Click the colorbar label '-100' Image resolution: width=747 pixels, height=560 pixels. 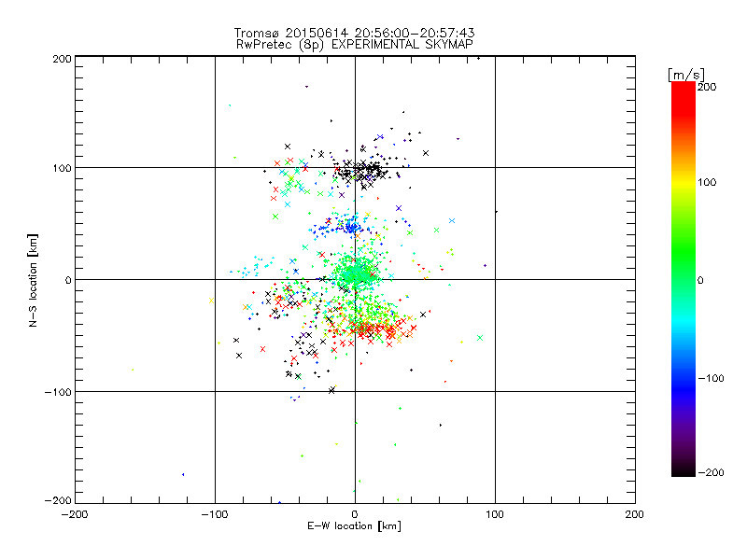(711, 379)
